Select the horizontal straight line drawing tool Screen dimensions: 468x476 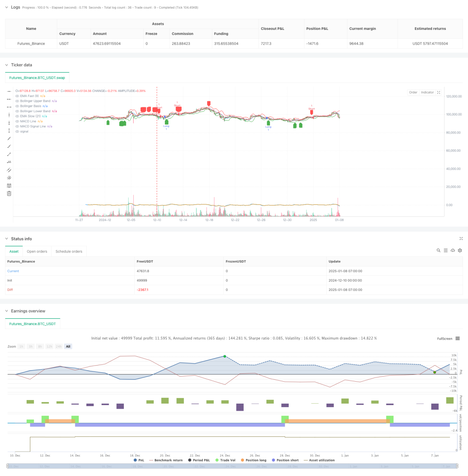pos(9,91)
